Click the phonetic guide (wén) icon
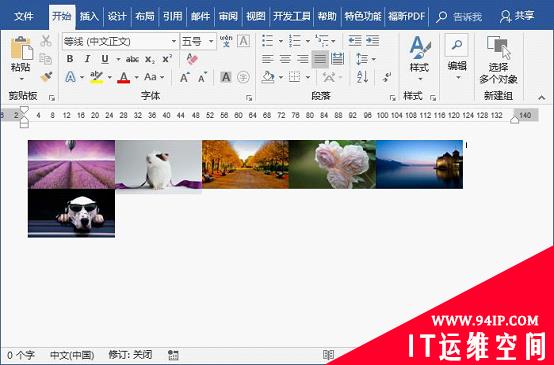Screen dimensions: 554x365 tap(226, 41)
